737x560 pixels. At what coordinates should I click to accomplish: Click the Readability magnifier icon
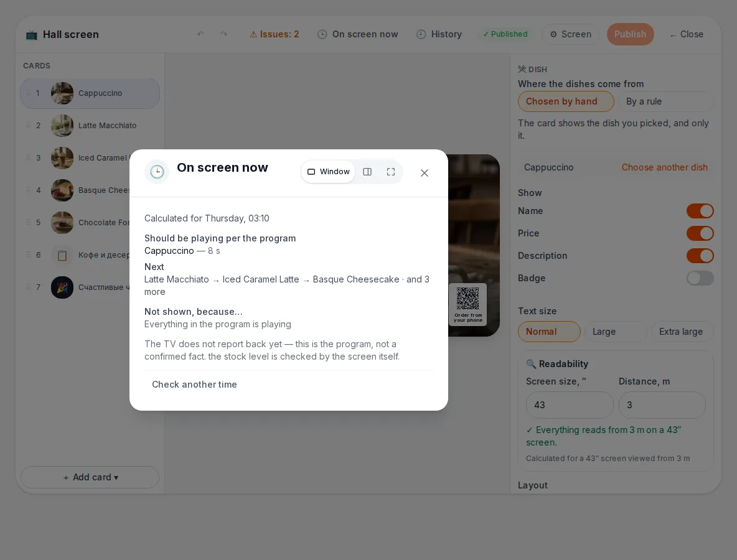pos(531,364)
